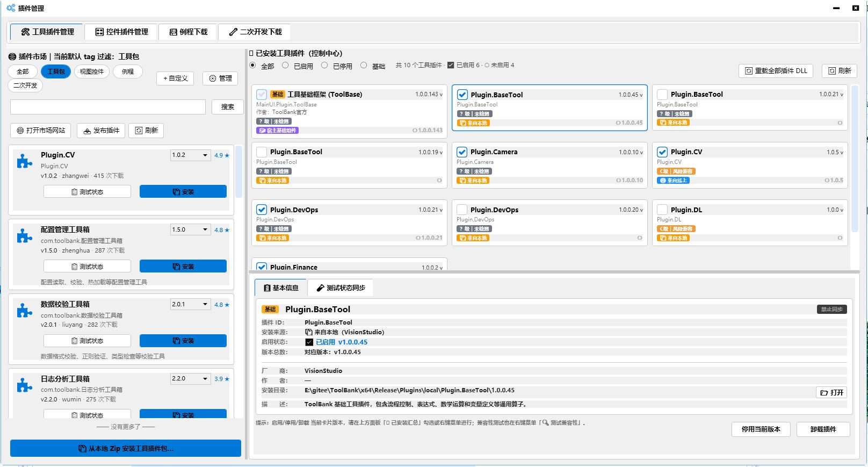This screenshot has height=467, width=868.
Task: Select the 已停用 radio button filter
Action: [x=324, y=65]
